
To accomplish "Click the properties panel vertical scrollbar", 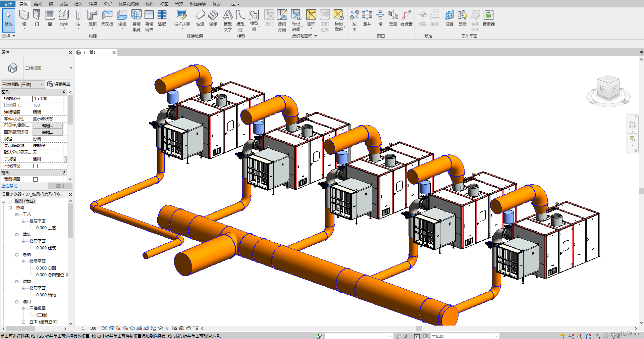I will [x=70, y=110].
